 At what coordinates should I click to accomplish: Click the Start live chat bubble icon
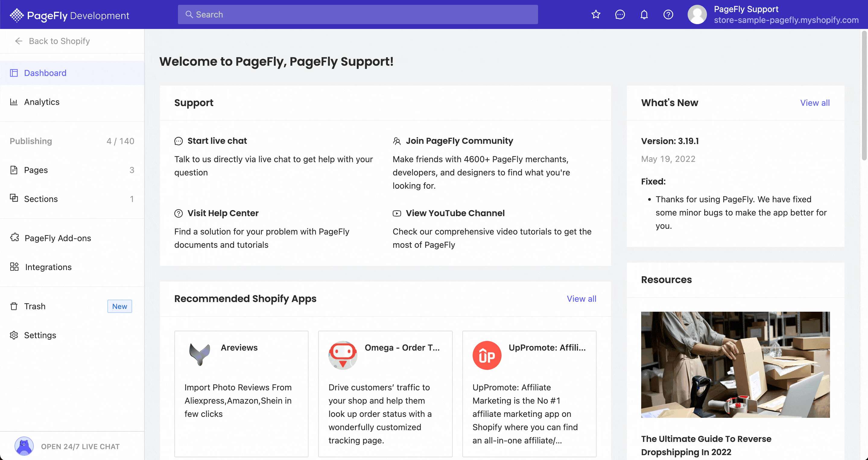(x=178, y=141)
